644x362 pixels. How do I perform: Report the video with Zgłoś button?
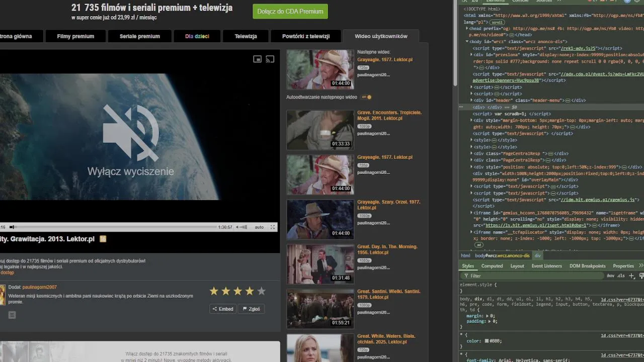pyautogui.click(x=252, y=309)
